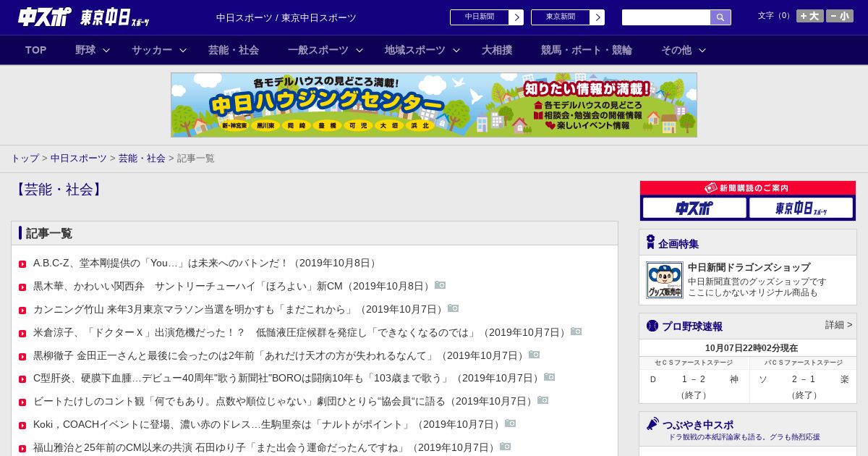
Task: Open A.B.C-Z 堂本剛 article link
Action: [206, 263]
